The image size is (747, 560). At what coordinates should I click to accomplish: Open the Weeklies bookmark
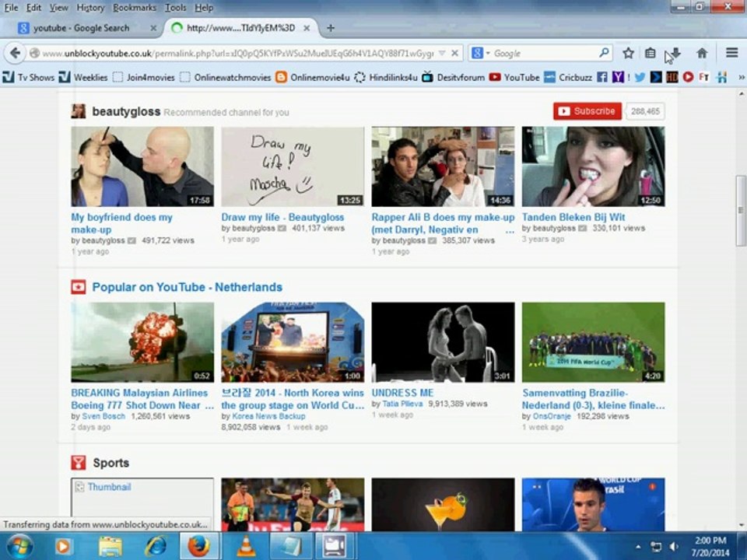click(x=83, y=77)
